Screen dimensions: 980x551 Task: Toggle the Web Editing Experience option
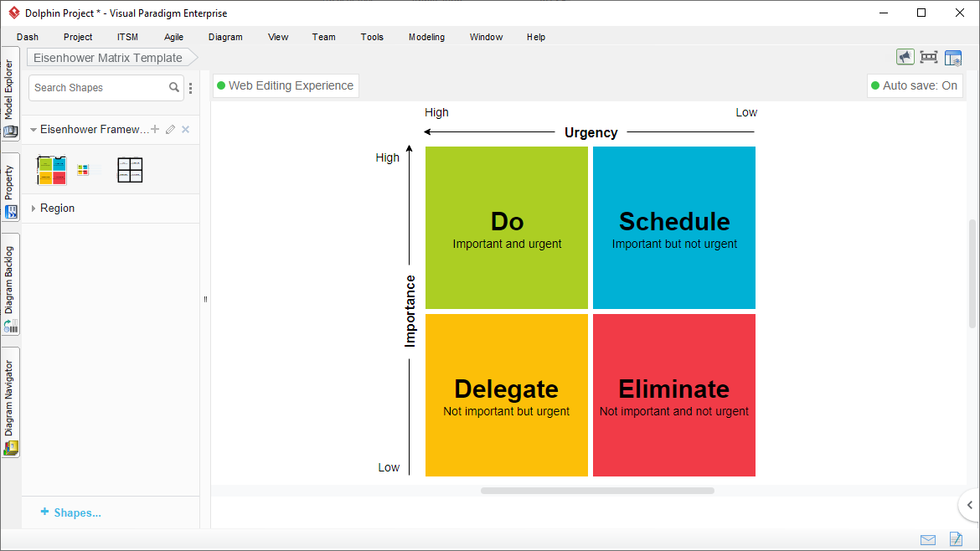point(286,85)
